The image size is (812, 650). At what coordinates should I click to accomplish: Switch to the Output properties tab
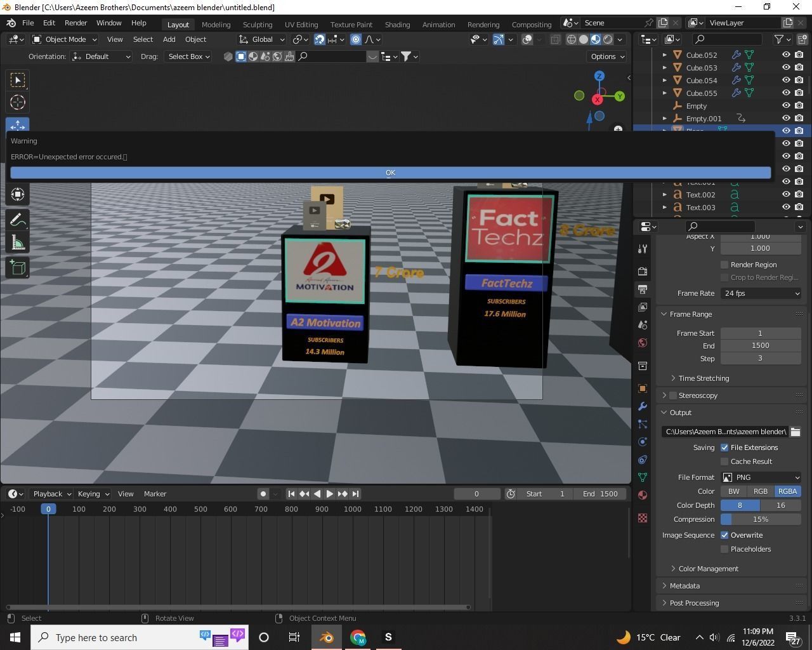tap(643, 289)
